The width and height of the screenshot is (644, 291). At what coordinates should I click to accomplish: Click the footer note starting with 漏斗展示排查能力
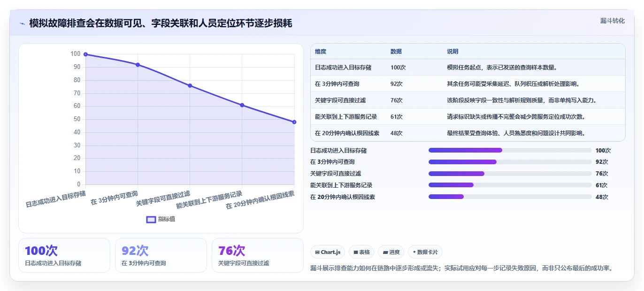461,268
